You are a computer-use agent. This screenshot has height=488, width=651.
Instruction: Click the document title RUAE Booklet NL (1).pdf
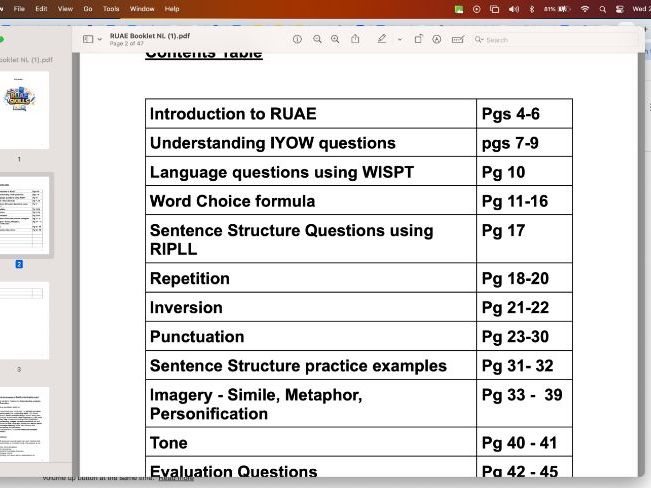(150, 36)
